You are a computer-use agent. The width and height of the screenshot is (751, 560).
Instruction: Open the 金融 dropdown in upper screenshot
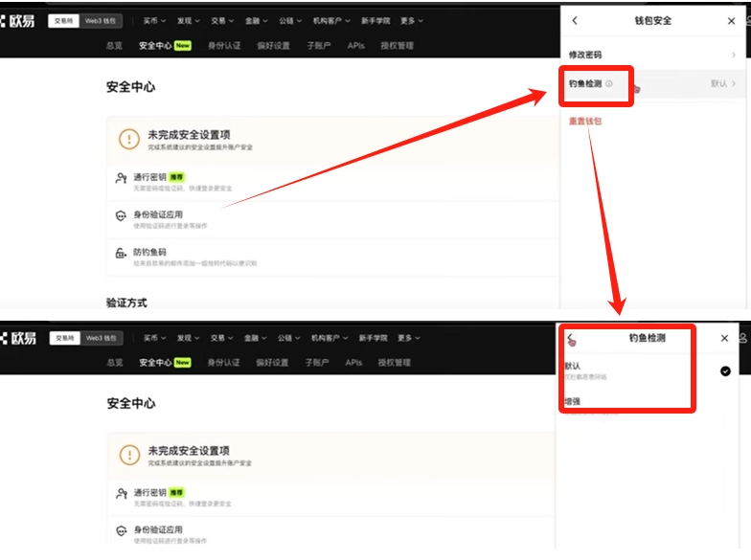(x=257, y=21)
